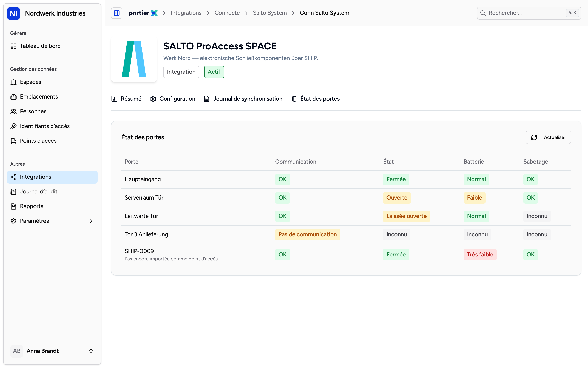Click the Tableau de bord grid icon
This screenshot has width=588, height=368.
pos(13,46)
